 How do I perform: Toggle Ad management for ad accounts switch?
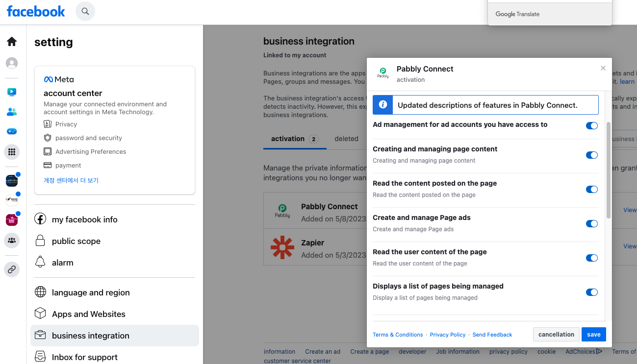pyautogui.click(x=592, y=126)
